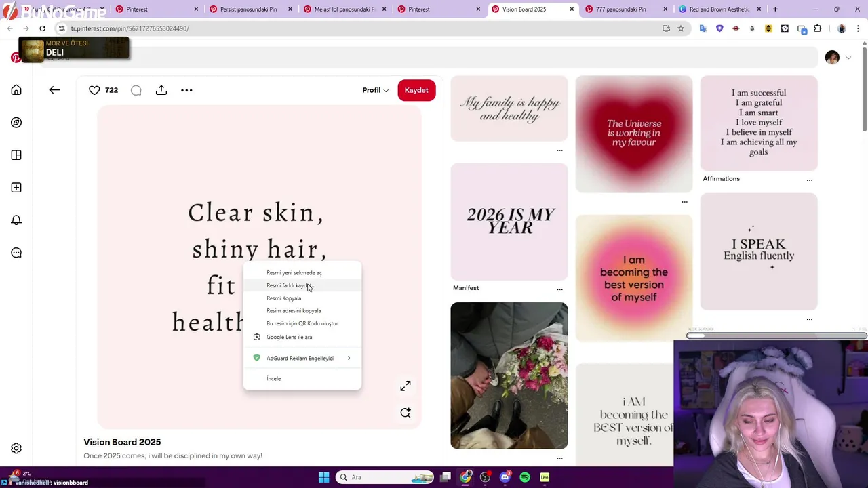Open the purple shield extension icon

pos(719,28)
